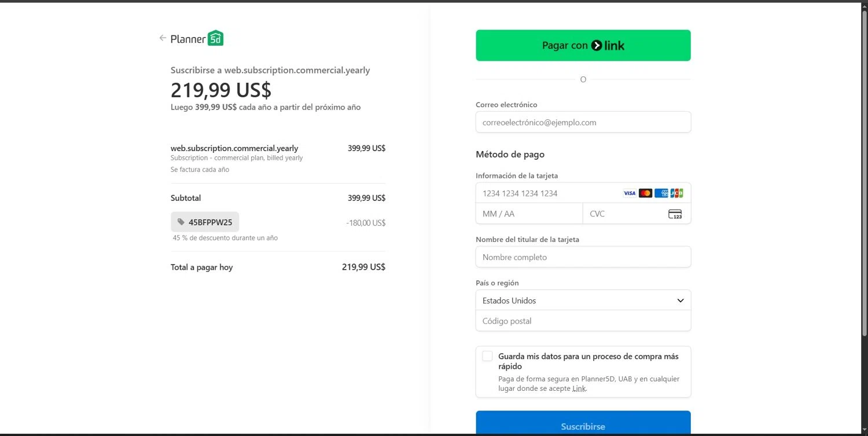Viewport: 868px width, 436px height.
Task: Click the Se factura cada año text
Action: pos(200,170)
